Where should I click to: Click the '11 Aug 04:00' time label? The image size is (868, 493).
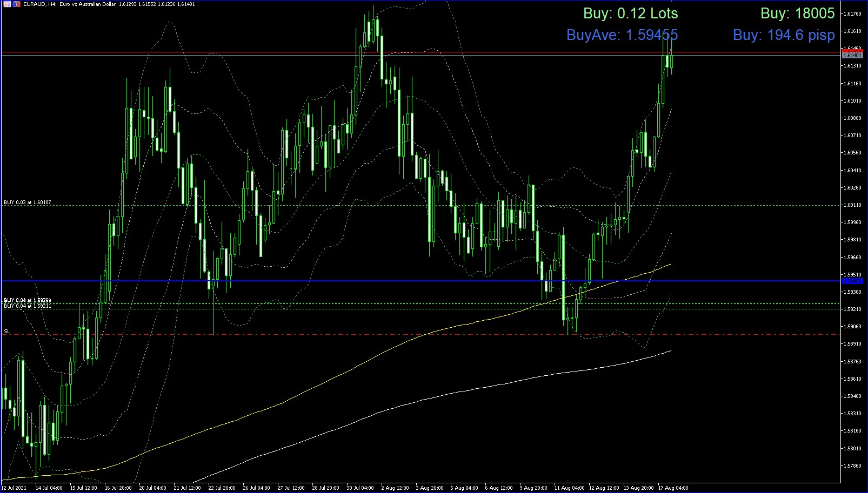[569, 488]
